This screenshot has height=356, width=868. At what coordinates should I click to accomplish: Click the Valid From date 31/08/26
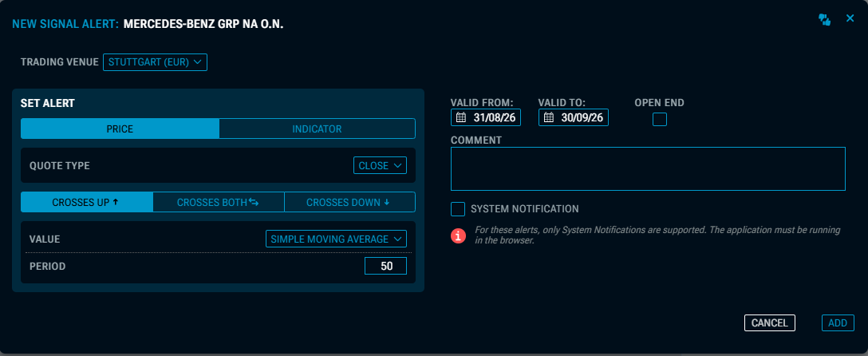[x=495, y=117]
